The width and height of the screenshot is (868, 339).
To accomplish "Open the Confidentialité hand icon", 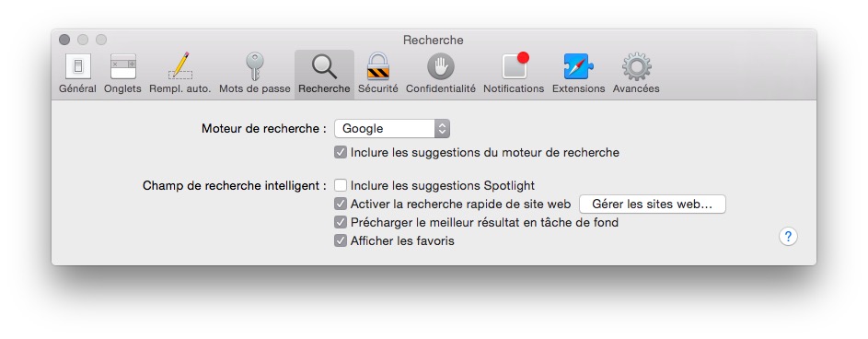I will 441,66.
